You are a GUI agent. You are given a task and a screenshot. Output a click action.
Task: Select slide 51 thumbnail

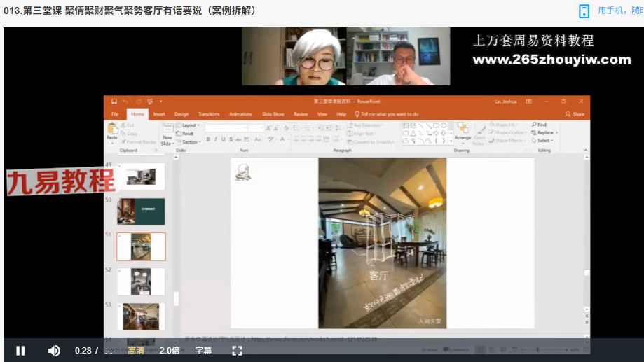[141, 246]
